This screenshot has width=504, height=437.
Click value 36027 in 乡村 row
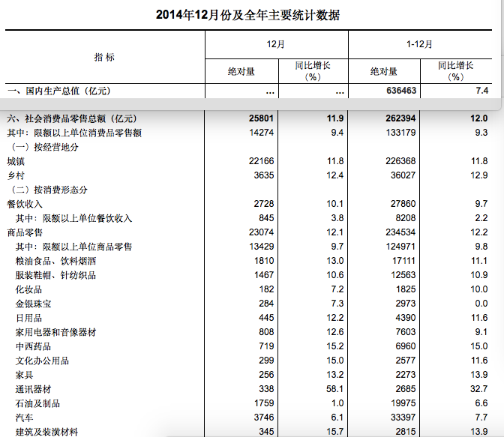click(x=403, y=175)
